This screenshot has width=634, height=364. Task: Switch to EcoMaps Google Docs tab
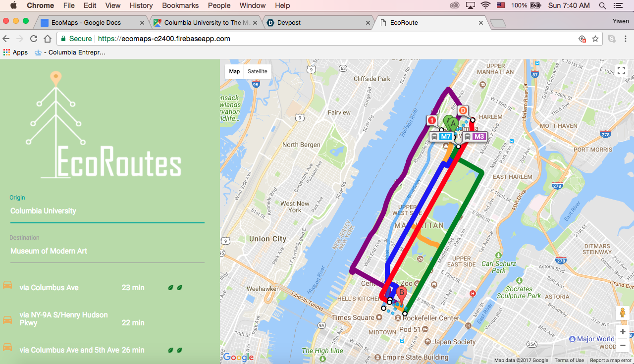tap(93, 23)
